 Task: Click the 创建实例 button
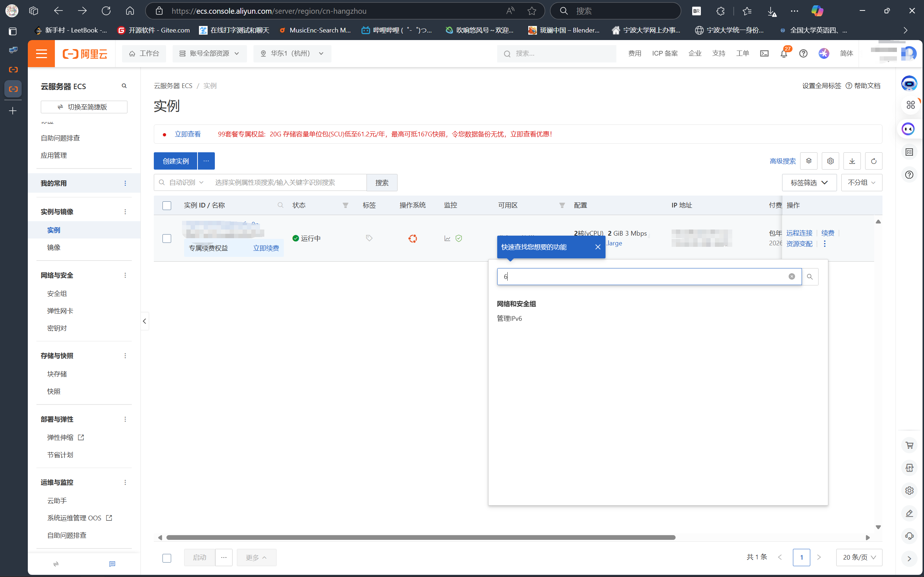click(x=175, y=161)
